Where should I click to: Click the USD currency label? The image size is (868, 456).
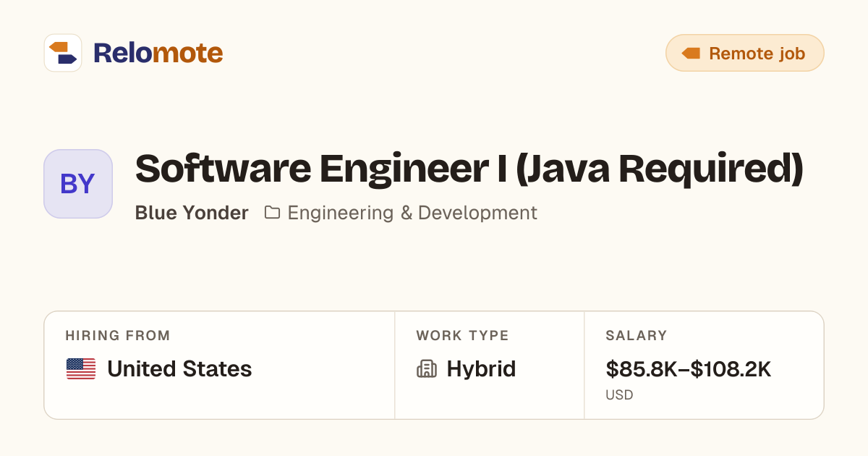point(619,395)
